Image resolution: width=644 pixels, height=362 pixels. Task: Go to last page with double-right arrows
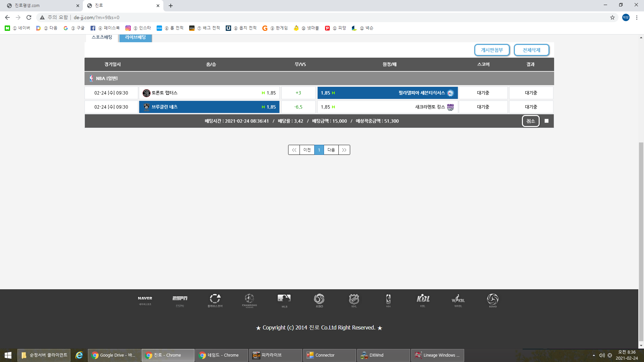click(344, 150)
